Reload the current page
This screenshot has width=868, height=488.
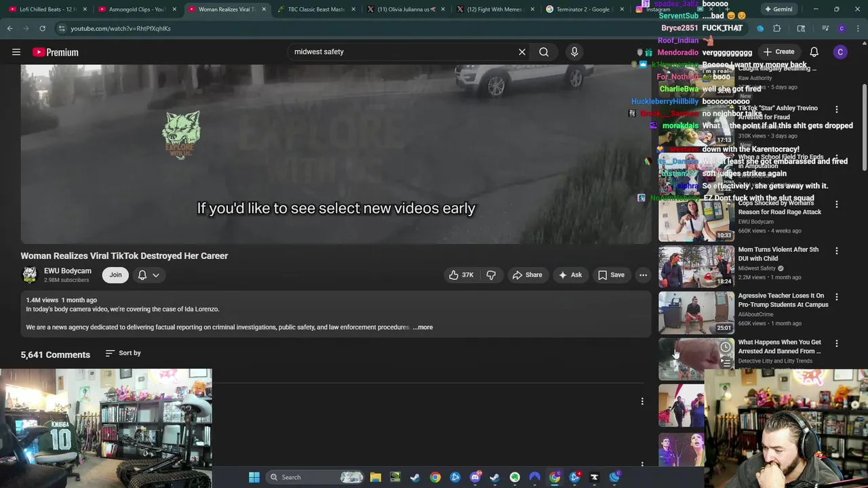pyautogui.click(x=42, y=28)
